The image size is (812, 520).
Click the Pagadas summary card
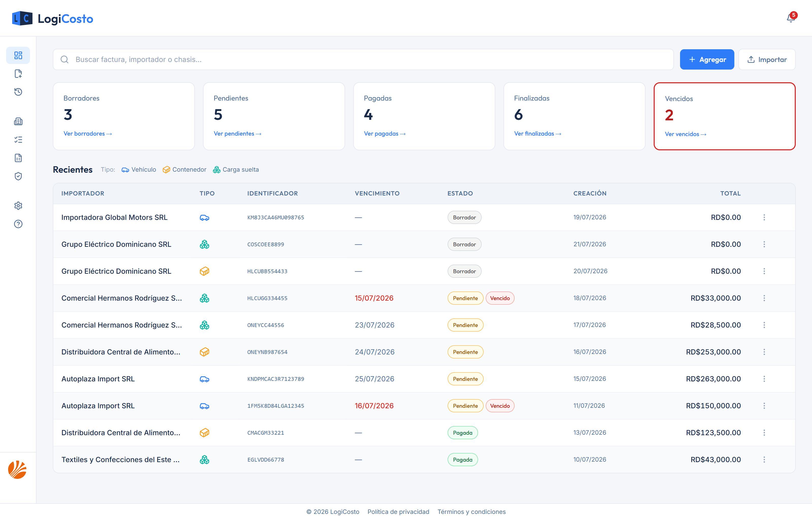point(424,116)
